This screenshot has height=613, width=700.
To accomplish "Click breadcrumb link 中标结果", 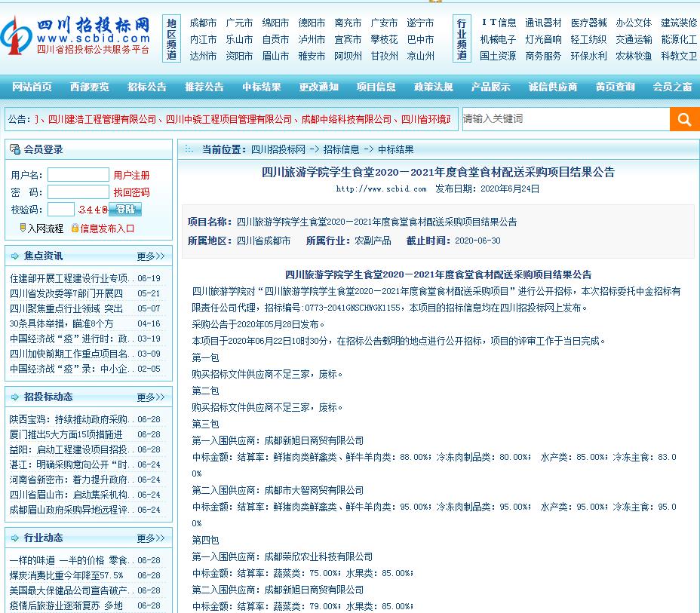I will click(396, 149).
